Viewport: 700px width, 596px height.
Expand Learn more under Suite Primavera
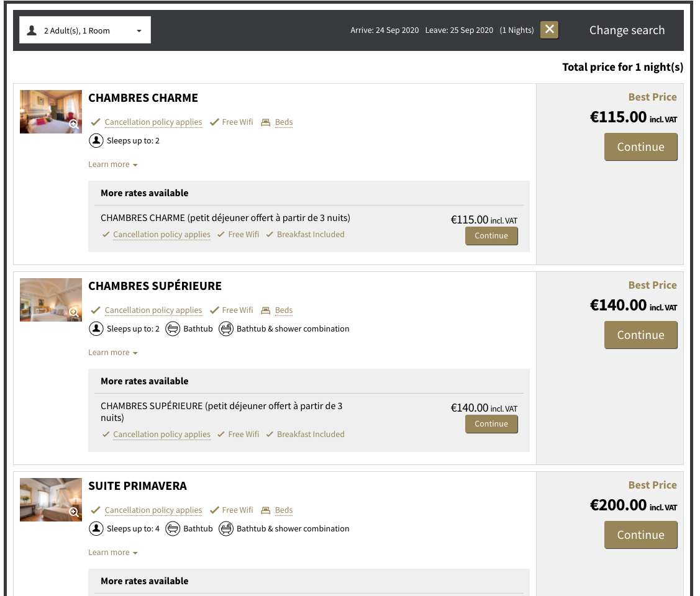tap(112, 553)
